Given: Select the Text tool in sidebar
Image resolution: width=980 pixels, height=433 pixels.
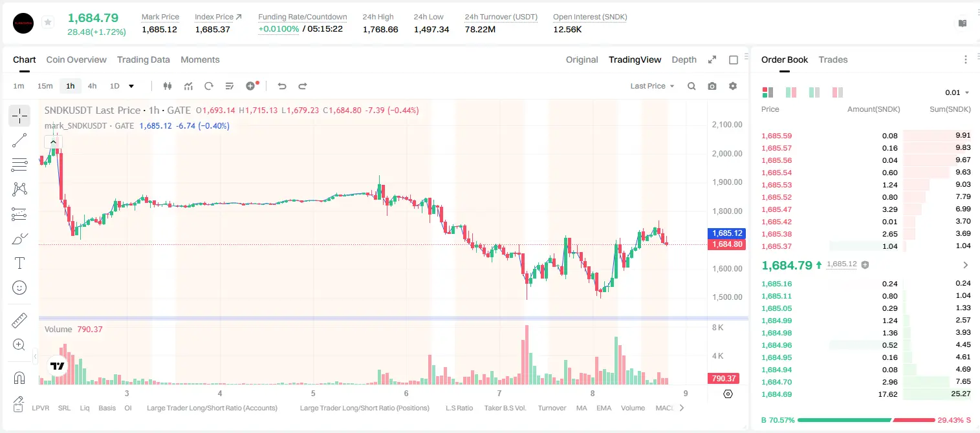Looking at the screenshot, I should pyautogui.click(x=19, y=263).
